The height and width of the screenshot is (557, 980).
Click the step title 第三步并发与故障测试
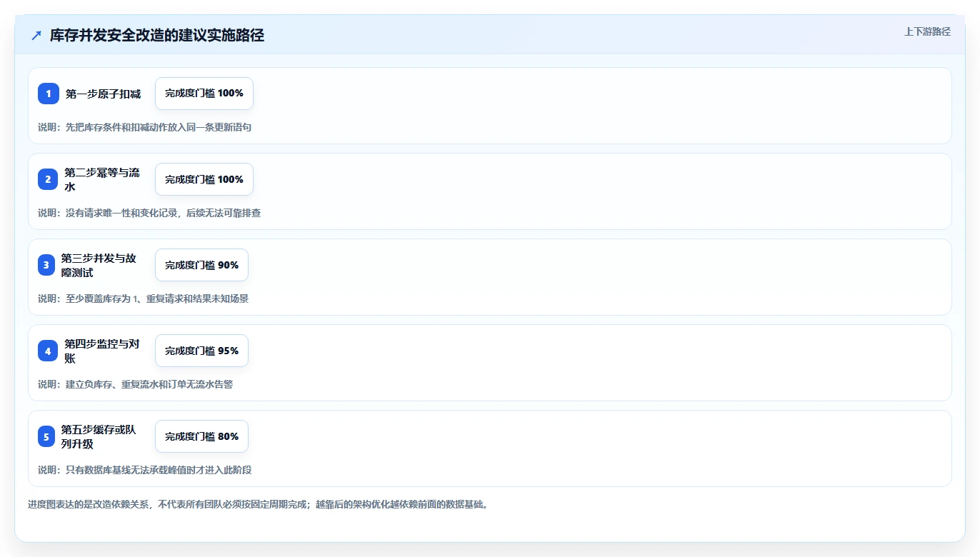[99, 265]
